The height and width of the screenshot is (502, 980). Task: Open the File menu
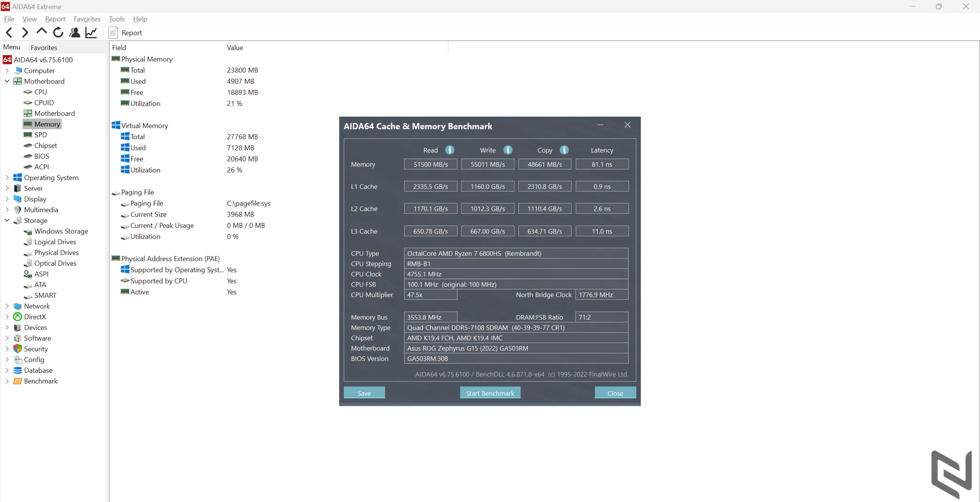point(9,19)
